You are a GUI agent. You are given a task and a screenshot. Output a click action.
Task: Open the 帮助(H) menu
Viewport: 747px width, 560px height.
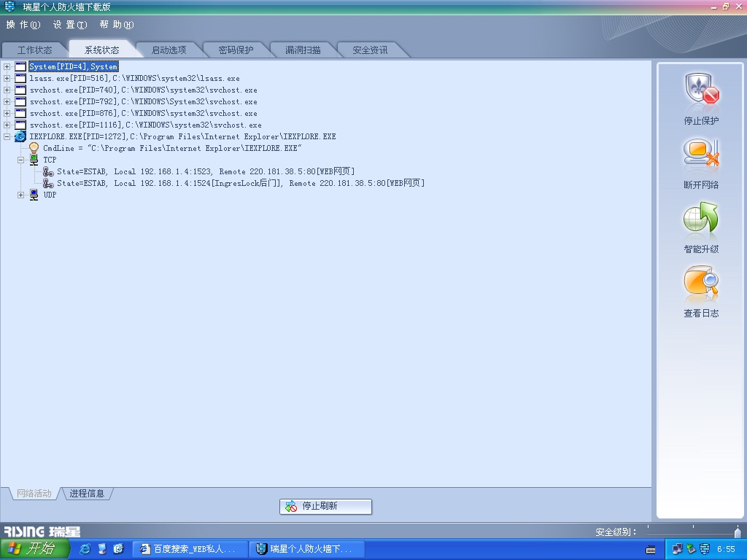click(x=117, y=25)
